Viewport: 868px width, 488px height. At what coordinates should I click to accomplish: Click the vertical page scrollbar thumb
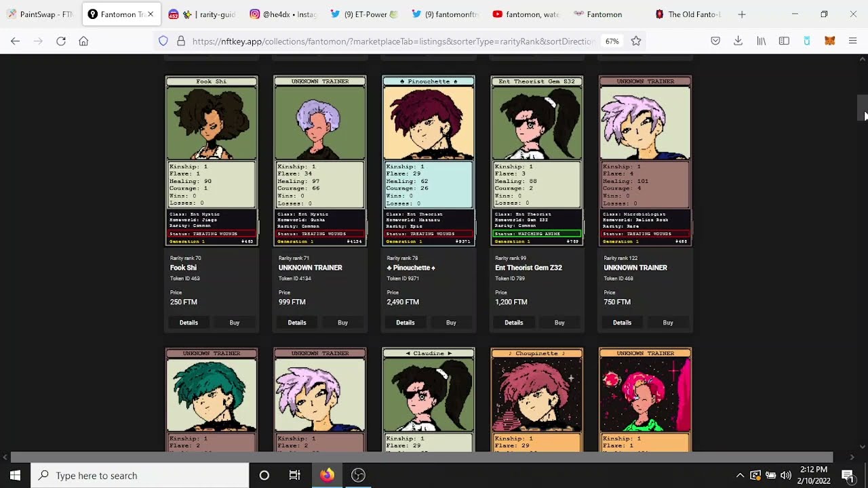(862, 107)
